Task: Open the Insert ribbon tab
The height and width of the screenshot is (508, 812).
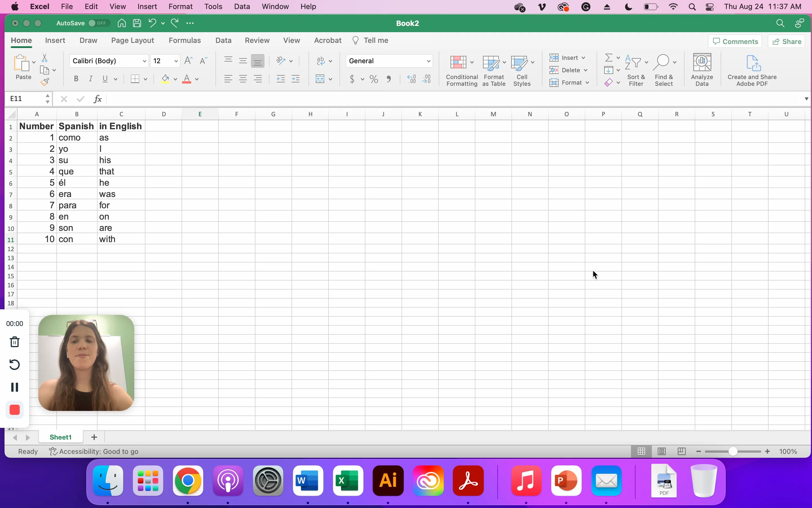Action: click(55, 40)
